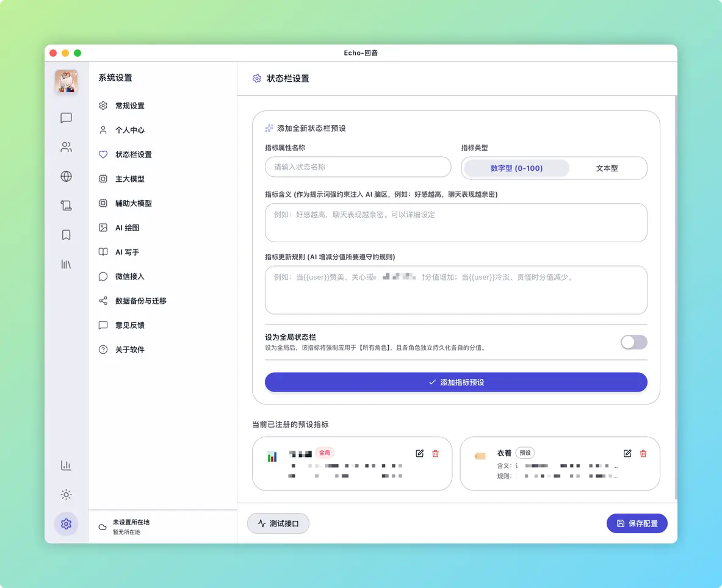This screenshot has height=588, width=722.
Task: Click the 保存配置 button
Action: pos(637,523)
